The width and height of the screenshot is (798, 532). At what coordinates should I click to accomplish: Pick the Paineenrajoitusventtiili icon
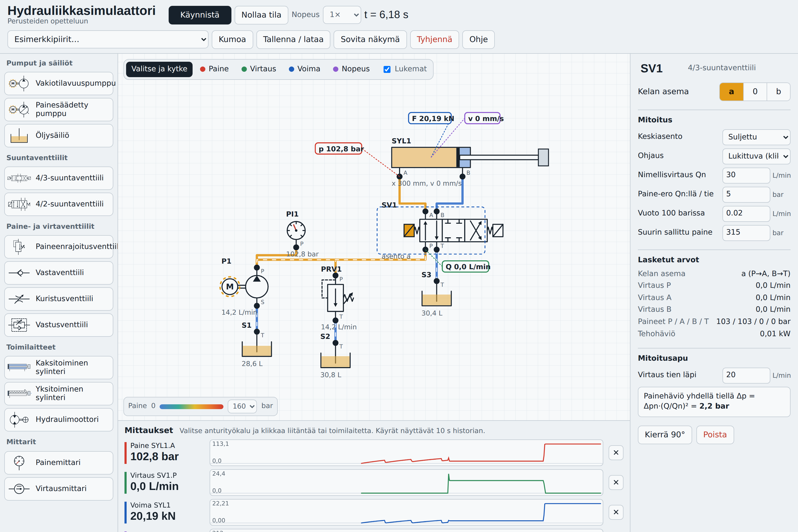click(x=19, y=246)
